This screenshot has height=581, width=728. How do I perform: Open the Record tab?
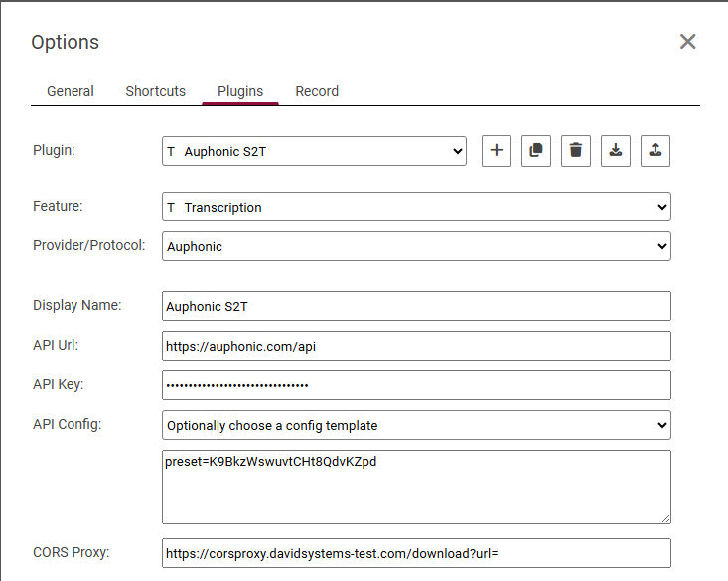pos(317,91)
